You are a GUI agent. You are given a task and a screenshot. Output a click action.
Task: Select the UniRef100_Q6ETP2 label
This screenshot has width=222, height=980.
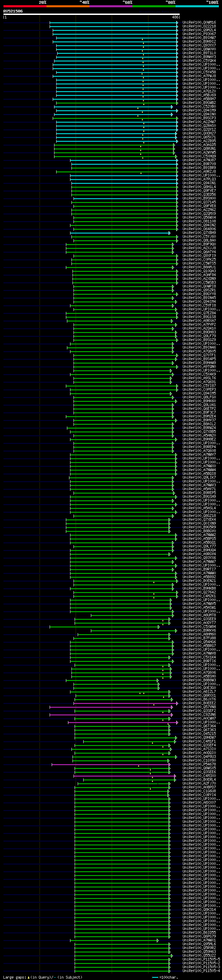click(x=199, y=408)
